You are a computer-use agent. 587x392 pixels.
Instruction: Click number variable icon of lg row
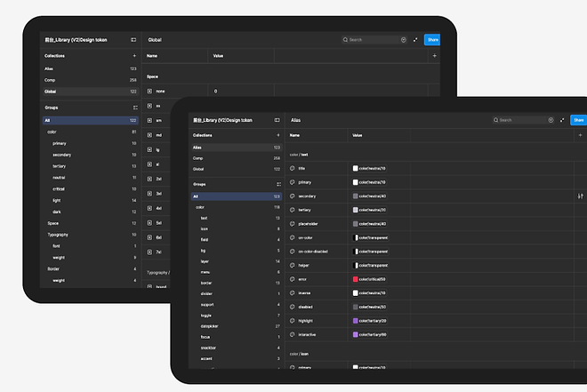[x=149, y=149]
